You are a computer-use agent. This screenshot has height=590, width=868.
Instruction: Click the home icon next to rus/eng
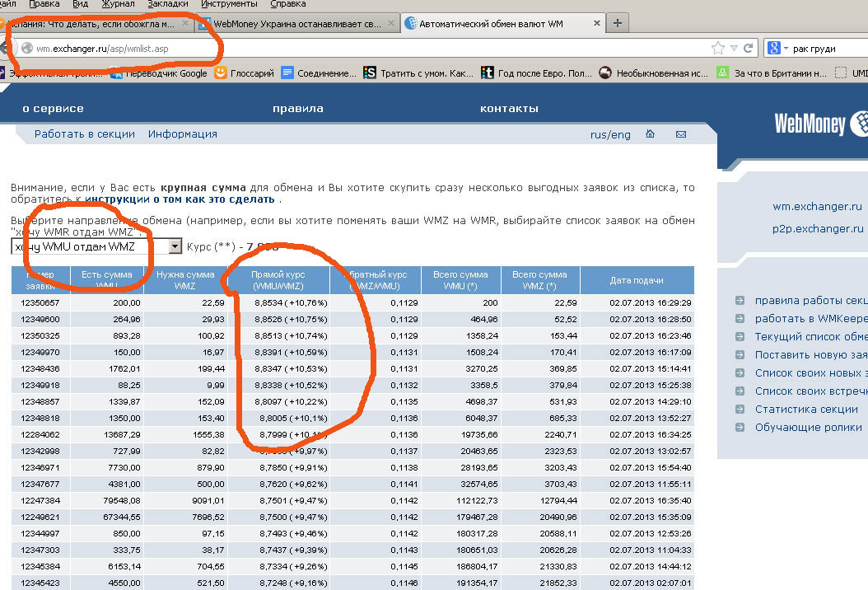(x=650, y=134)
